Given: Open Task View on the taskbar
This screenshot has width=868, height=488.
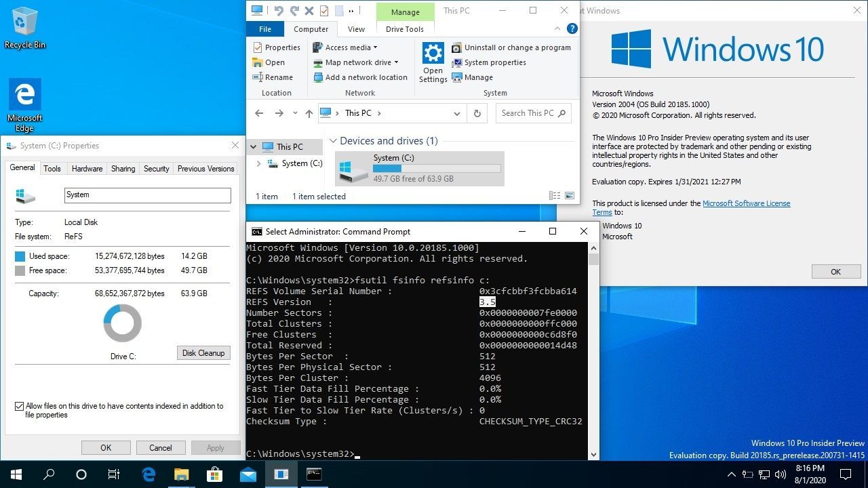Looking at the screenshot, I should 114,474.
